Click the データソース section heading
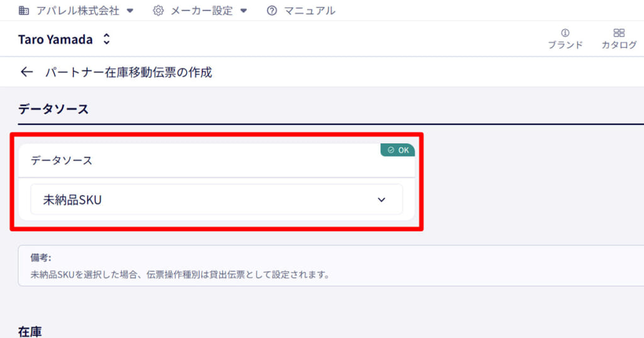Viewport: 644px width, 338px height. pyautogui.click(x=53, y=109)
